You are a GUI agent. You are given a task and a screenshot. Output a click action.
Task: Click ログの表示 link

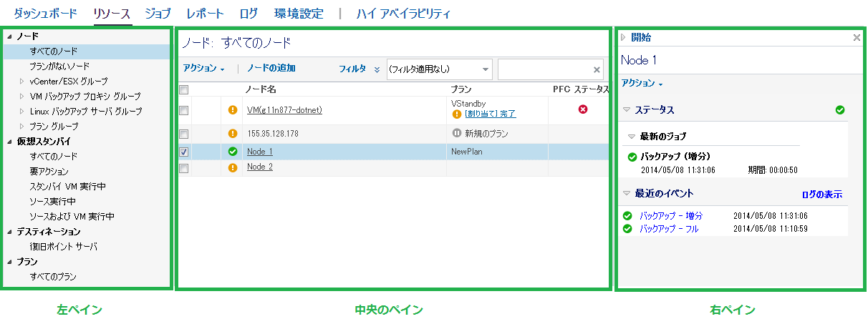point(822,194)
